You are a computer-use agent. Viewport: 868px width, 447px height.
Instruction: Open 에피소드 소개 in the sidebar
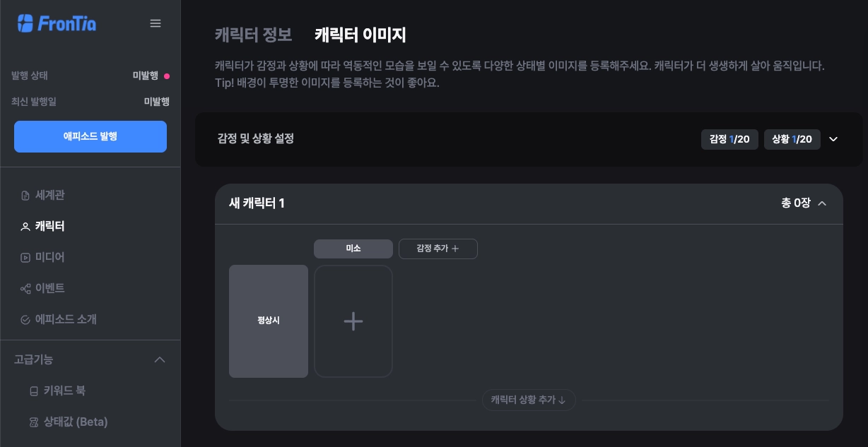click(65, 319)
